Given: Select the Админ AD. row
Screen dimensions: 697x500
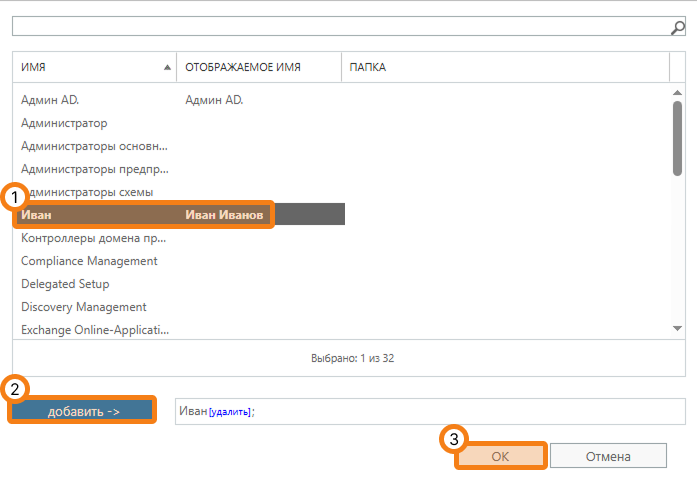Looking at the screenshot, I should point(50,100).
